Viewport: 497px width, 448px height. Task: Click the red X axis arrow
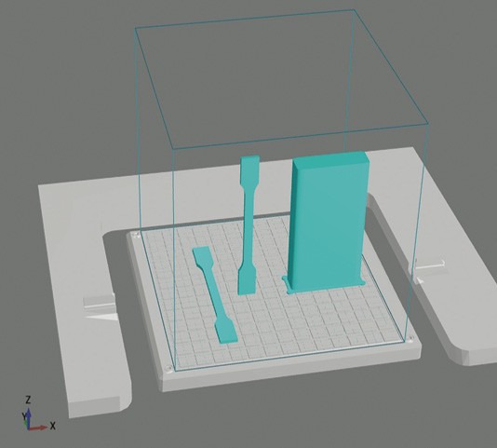pyautogui.click(x=38, y=428)
